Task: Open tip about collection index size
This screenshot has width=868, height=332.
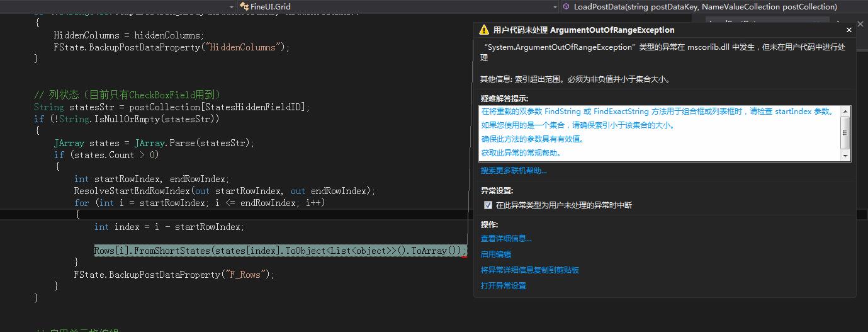Action: [578, 125]
